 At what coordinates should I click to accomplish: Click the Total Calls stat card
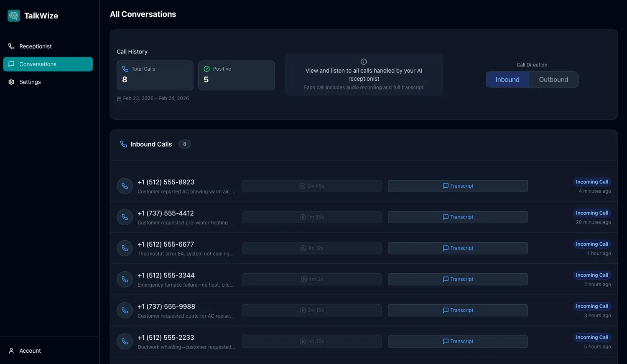tap(155, 75)
